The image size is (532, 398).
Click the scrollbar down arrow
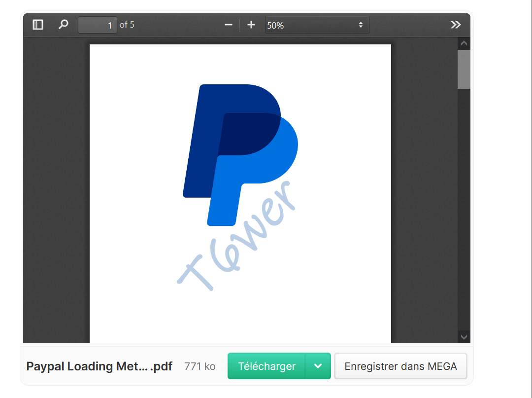[x=464, y=337]
